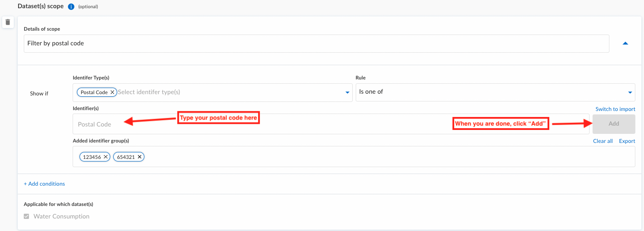Image resolution: width=644 pixels, height=231 pixels.
Task: Remove the 654321 identifier chip
Action: pyautogui.click(x=140, y=157)
